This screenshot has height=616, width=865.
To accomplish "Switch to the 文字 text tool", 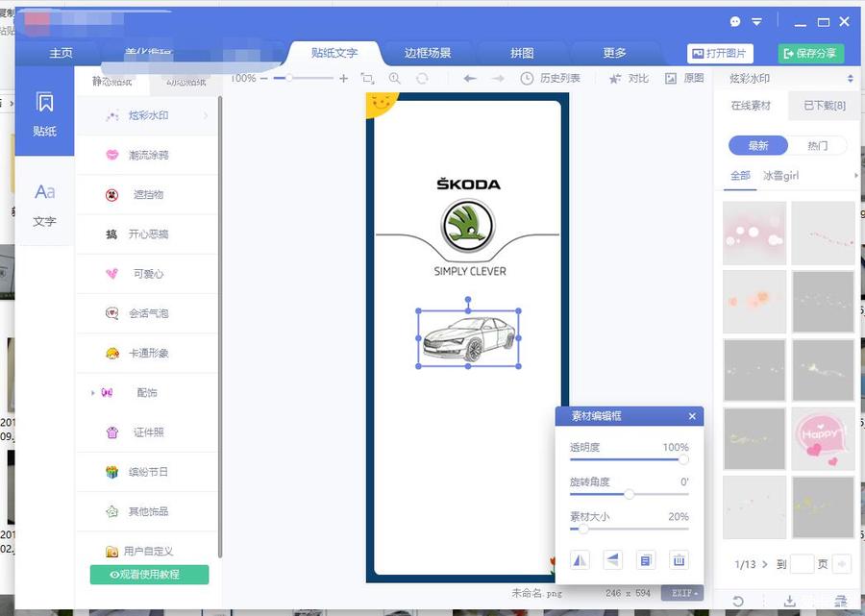I will coord(44,204).
